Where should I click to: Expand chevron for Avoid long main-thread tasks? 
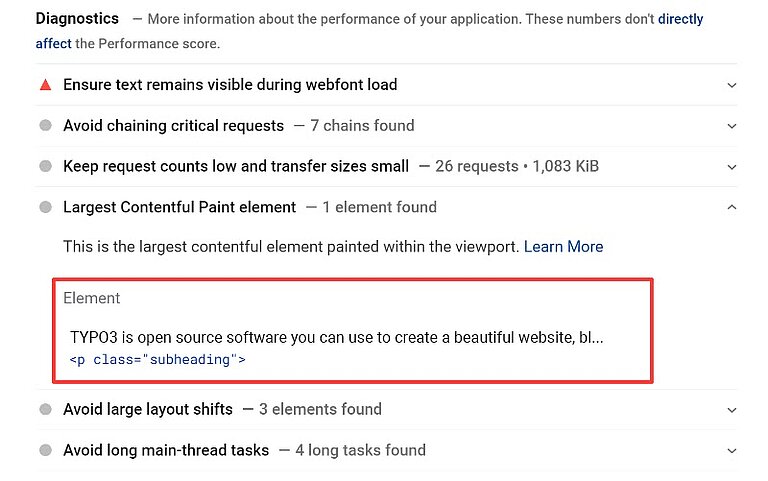732,451
